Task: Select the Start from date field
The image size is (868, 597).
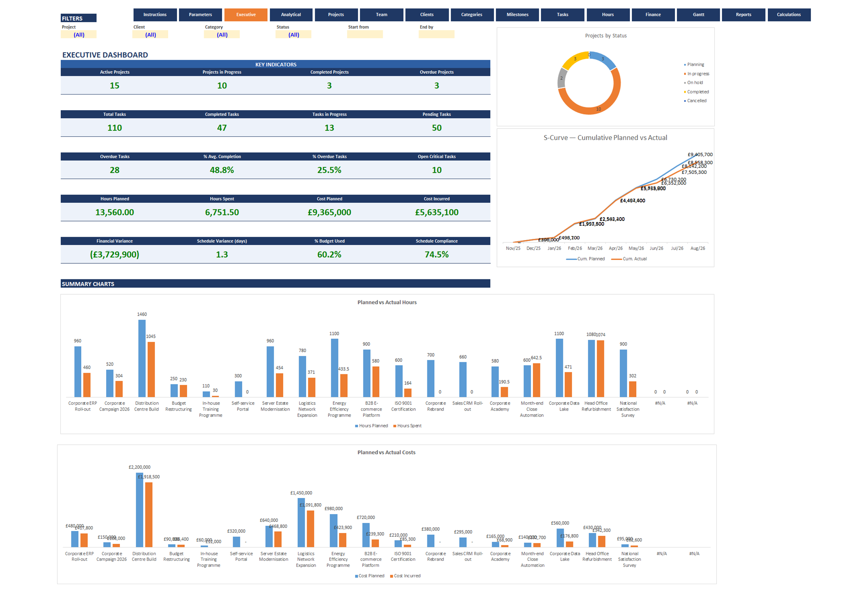Action: point(365,35)
